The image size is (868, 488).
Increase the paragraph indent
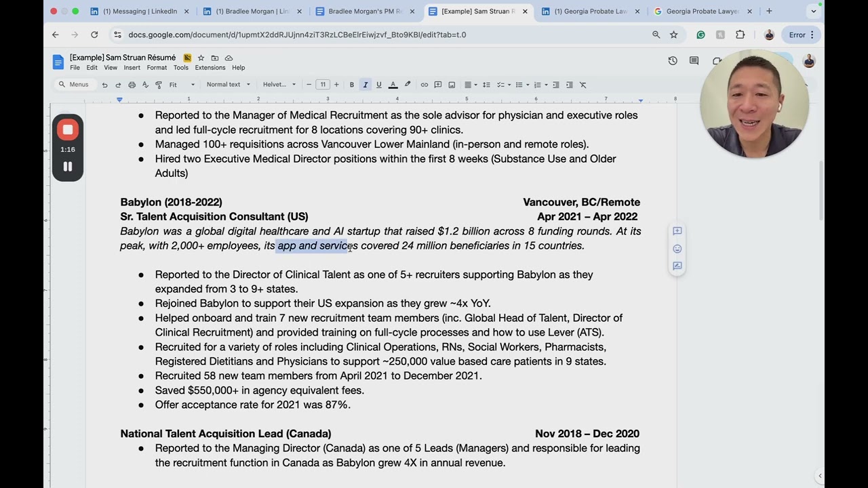click(x=570, y=85)
